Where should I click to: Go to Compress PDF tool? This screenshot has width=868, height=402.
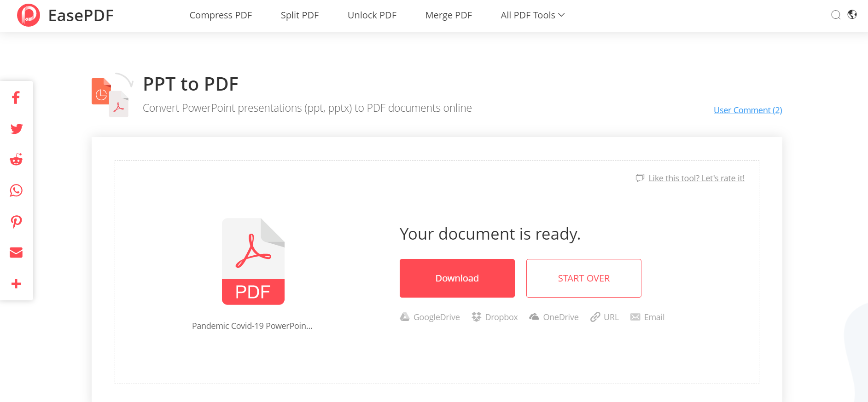(x=221, y=15)
